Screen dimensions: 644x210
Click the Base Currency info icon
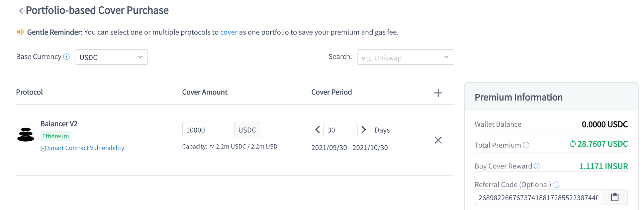point(67,57)
